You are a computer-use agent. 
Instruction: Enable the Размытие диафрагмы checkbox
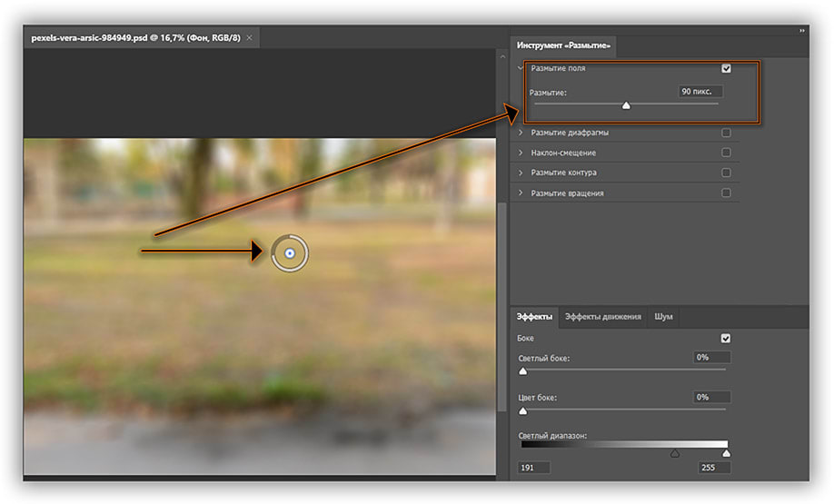click(726, 133)
